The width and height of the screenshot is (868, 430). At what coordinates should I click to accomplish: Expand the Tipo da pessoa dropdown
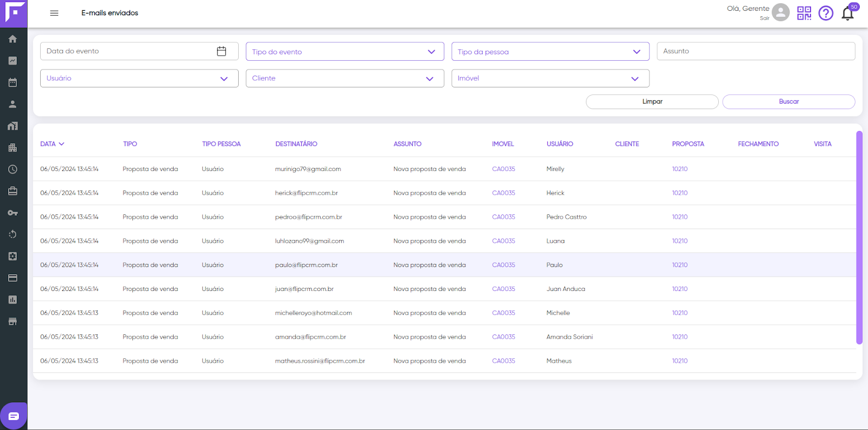coord(550,52)
